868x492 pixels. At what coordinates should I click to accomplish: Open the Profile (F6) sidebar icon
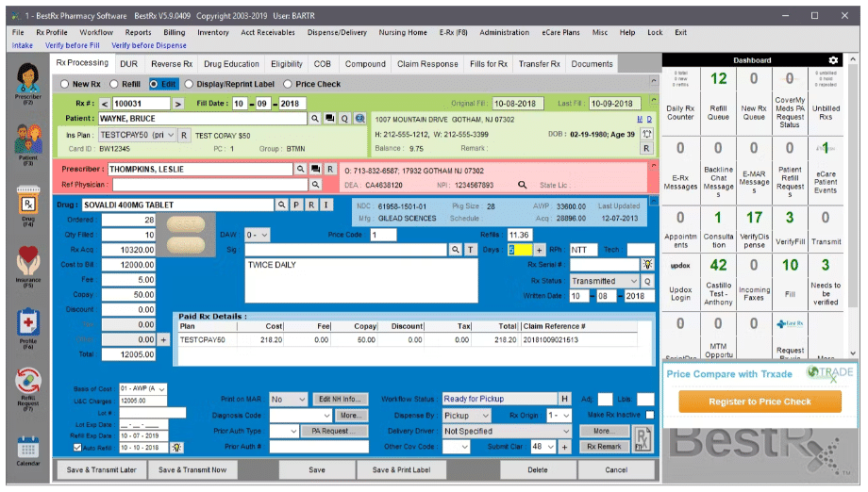pyautogui.click(x=27, y=329)
